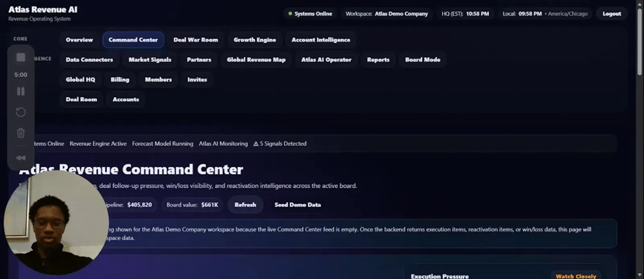Screen dimensions: 644x279
Task: Go to Billing
Action: [120, 80]
